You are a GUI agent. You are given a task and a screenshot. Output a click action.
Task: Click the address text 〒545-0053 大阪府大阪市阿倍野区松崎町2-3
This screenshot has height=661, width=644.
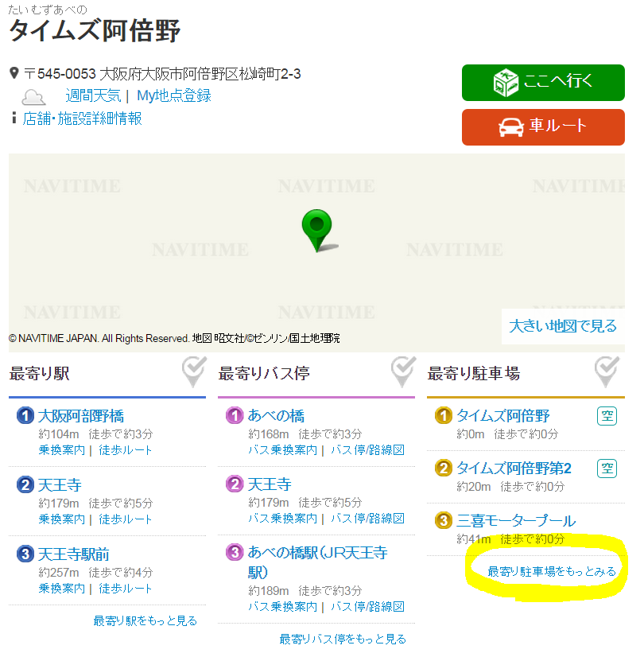[x=162, y=74]
